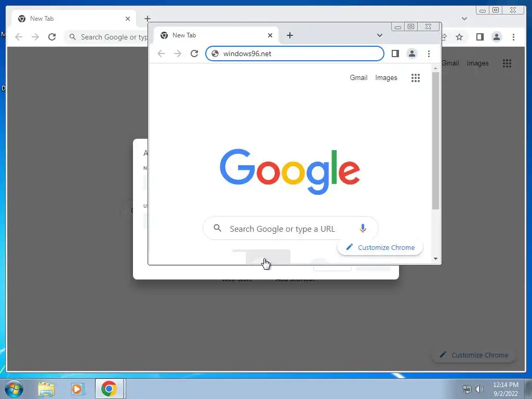Click Customize Chrome in the background window

(x=474, y=355)
